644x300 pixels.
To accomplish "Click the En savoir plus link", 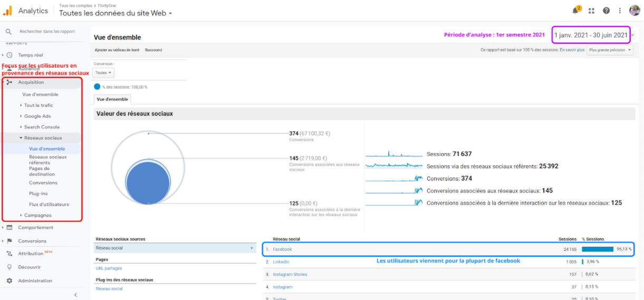I will click(x=572, y=50).
